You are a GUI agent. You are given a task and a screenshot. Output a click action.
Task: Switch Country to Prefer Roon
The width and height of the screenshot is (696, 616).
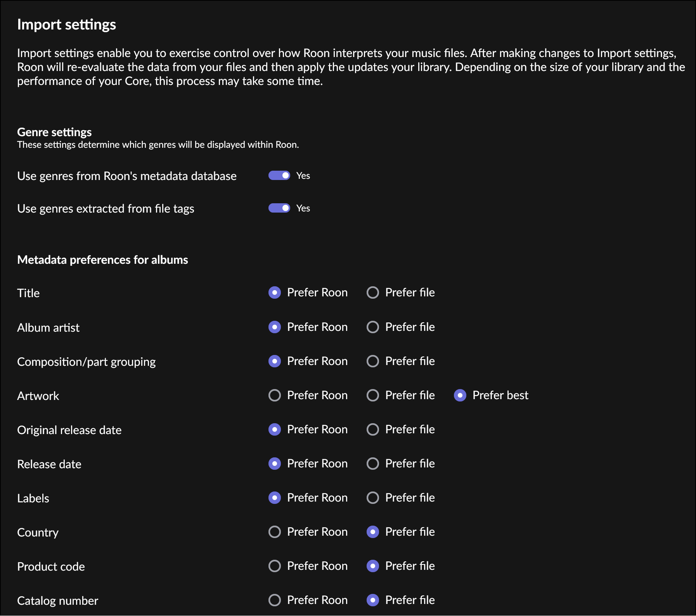tap(275, 532)
